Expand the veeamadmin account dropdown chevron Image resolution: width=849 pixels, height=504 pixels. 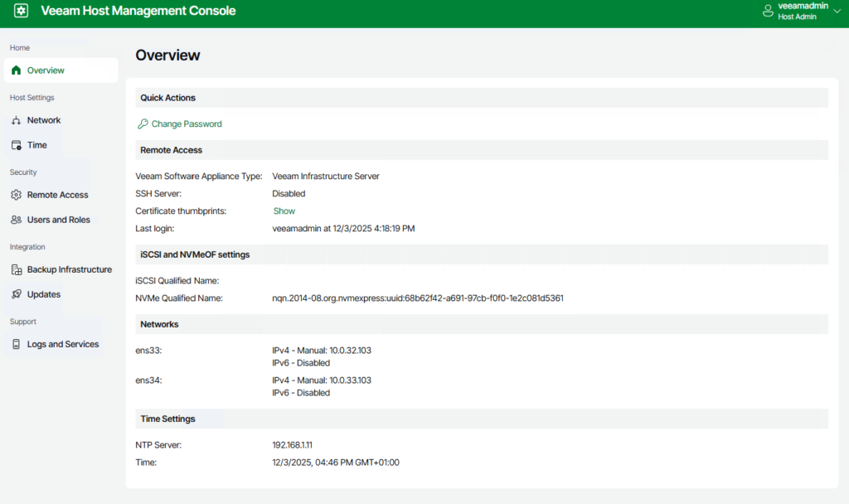click(x=837, y=12)
